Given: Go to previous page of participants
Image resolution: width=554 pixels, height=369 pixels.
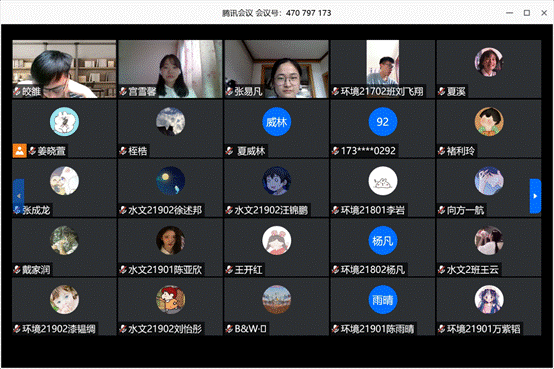Looking at the screenshot, I should pyautogui.click(x=18, y=196).
